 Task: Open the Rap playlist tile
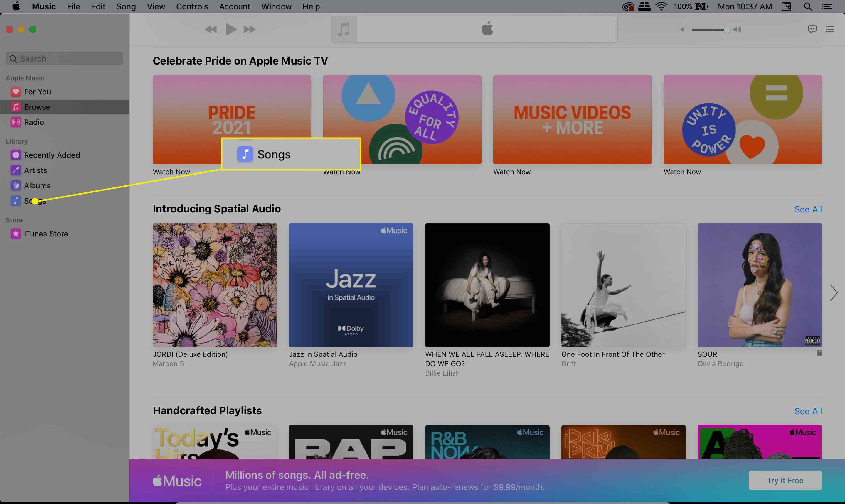click(x=351, y=442)
